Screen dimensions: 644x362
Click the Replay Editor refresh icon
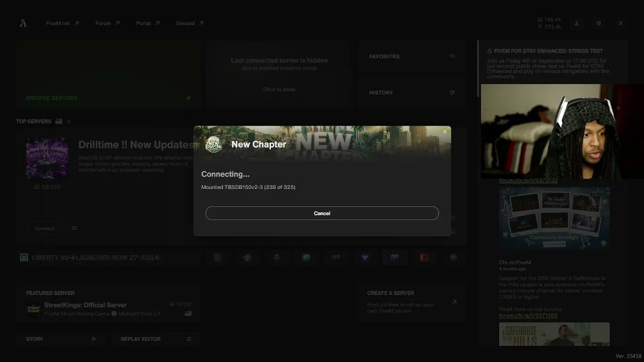click(189, 339)
